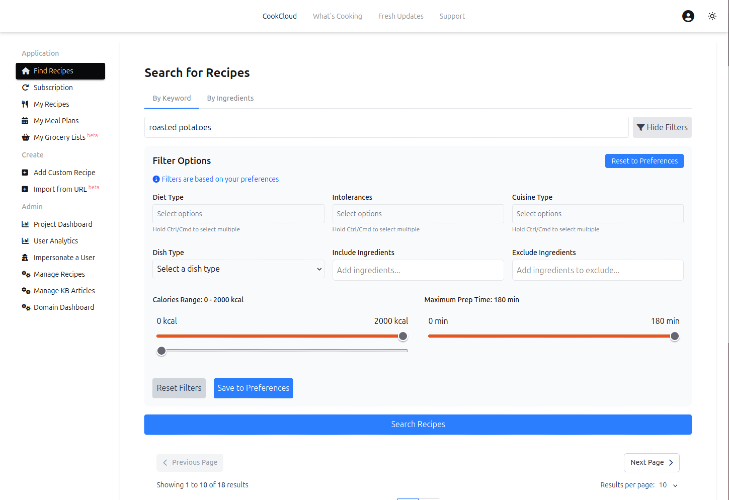The width and height of the screenshot is (729, 500).
Task: Click the maximum calories slider handle
Action: pos(403,336)
